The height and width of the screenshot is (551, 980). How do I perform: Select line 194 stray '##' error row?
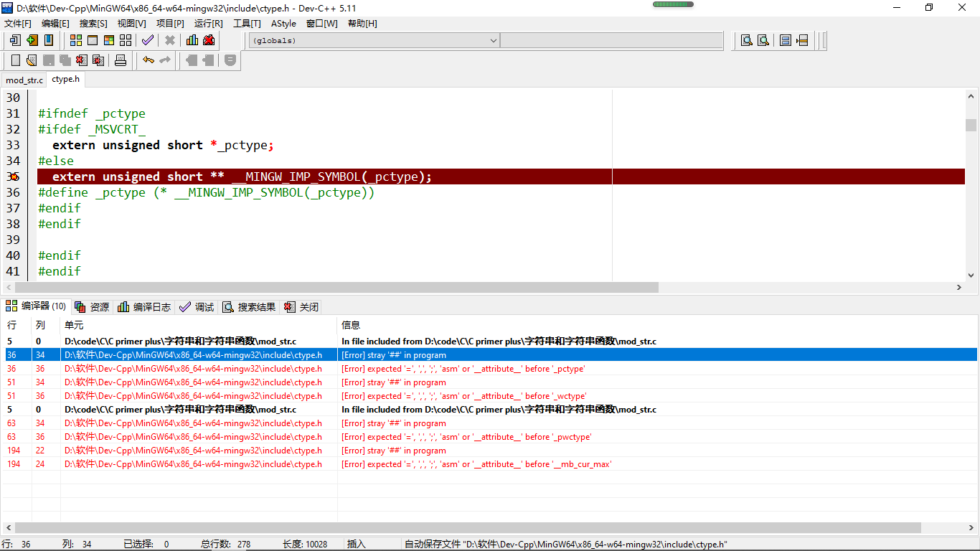click(x=490, y=451)
